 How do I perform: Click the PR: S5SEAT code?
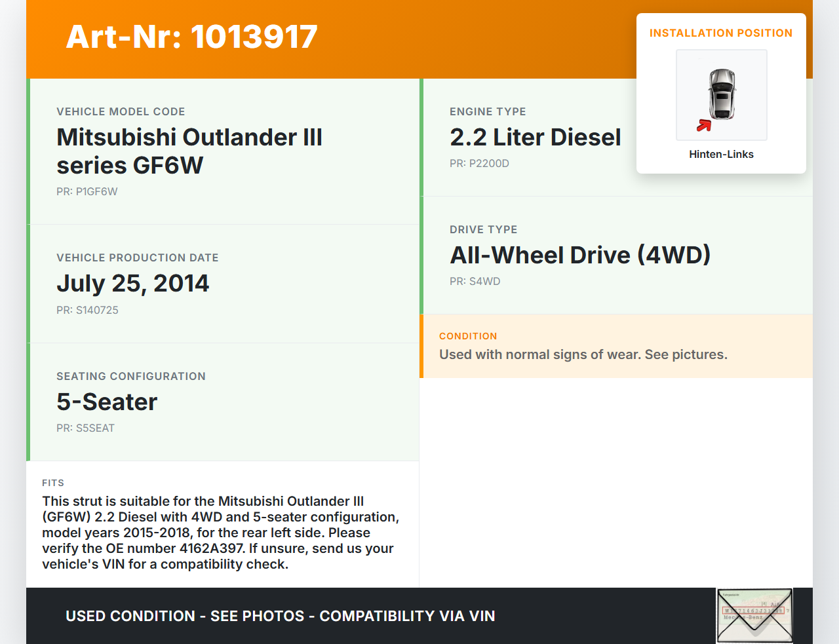[x=85, y=428]
